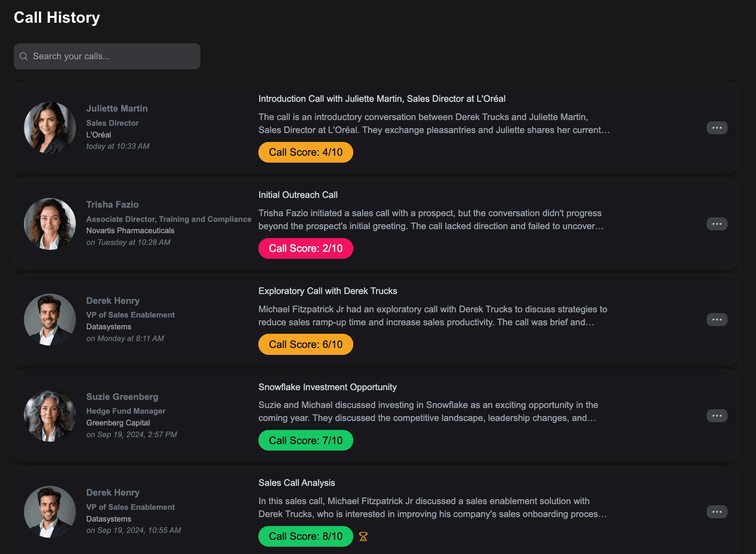
Task: Open the Snowflake Investment Opportunity call
Action: coord(328,387)
